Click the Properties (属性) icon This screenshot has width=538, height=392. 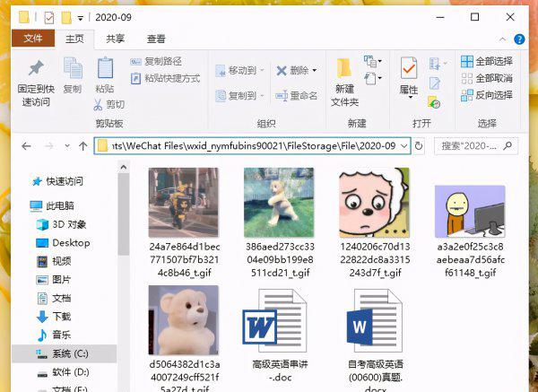pyautogui.click(x=409, y=68)
